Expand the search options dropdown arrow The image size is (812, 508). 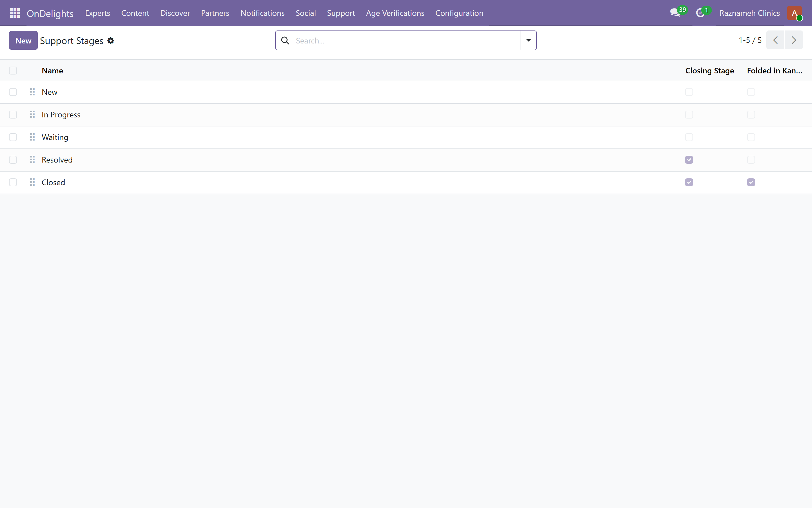[x=528, y=40]
